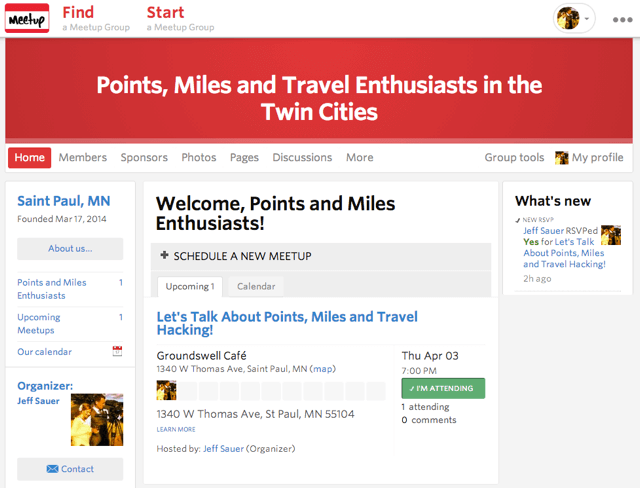Screen dimensions: 640x488
Task: Open the map link for Groundswell Café
Action: (323, 369)
